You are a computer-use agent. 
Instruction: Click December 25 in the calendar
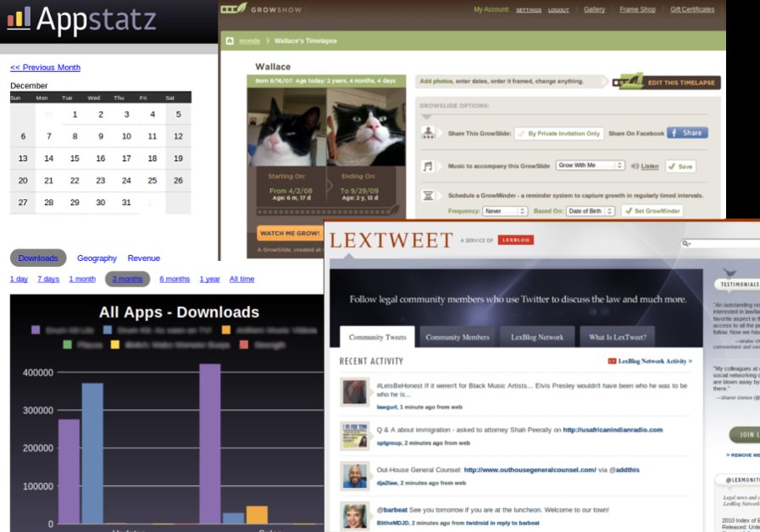tap(153, 180)
